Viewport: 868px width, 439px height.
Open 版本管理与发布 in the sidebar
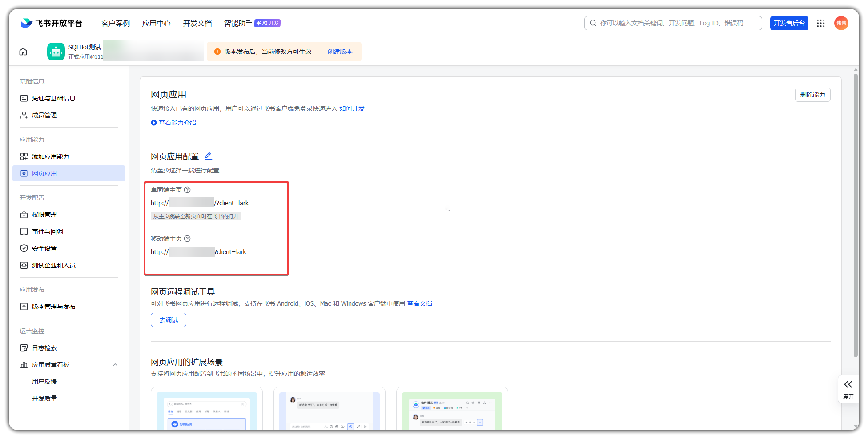coord(53,307)
